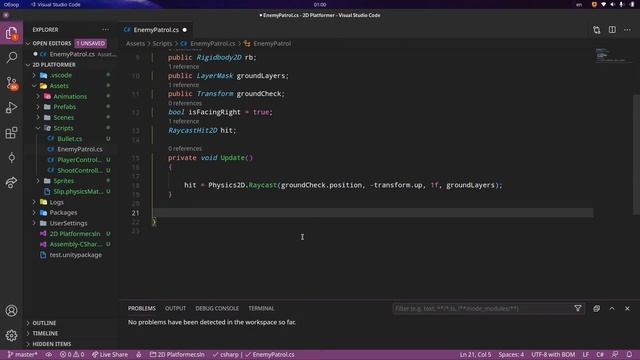Click the feedback icon in status bar
The image size is (640, 360).
click(x=615, y=354)
